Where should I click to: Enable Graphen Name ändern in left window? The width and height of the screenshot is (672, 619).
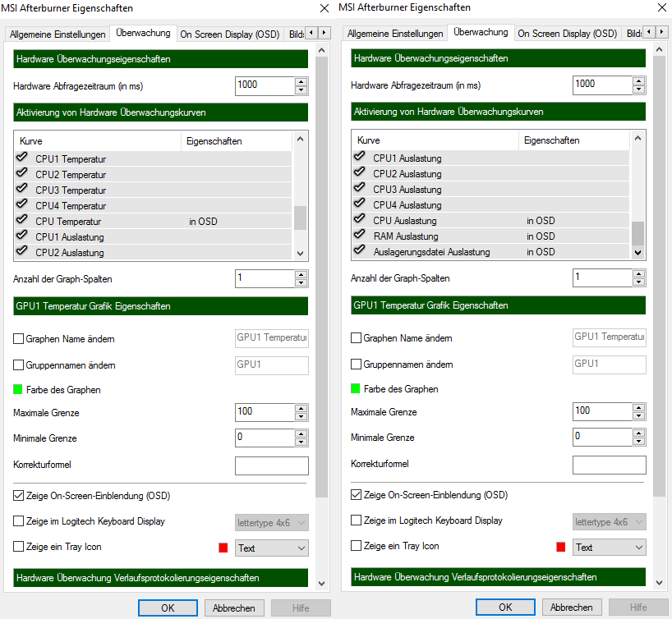tap(18, 339)
